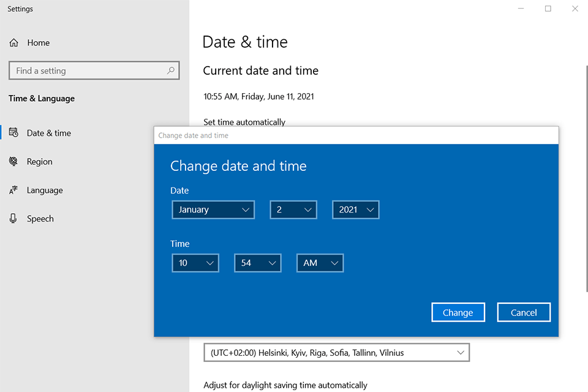Click the Region globe icon
The width and height of the screenshot is (588, 392).
(x=13, y=162)
